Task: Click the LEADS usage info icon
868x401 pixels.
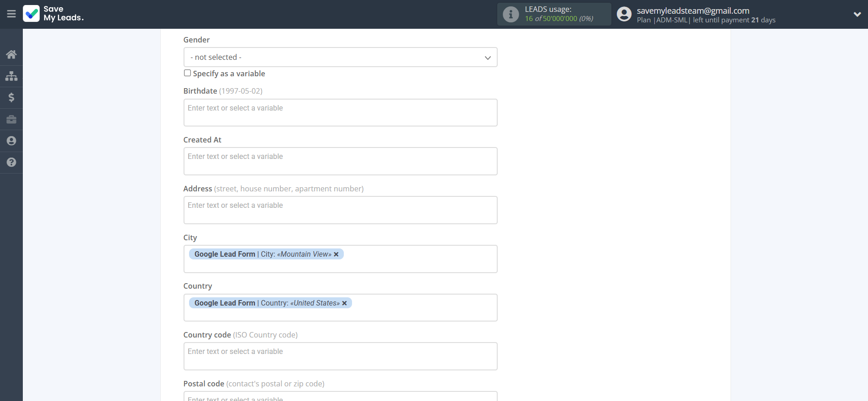Action: click(x=510, y=14)
